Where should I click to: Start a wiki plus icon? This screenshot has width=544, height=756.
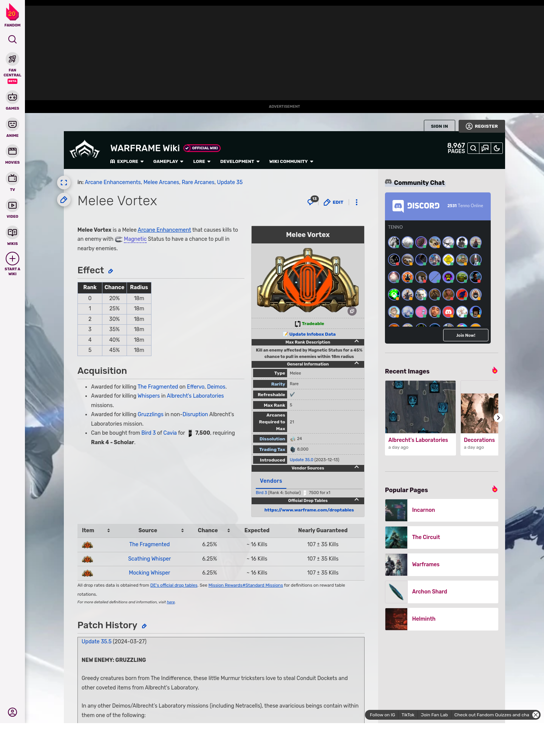point(12,259)
